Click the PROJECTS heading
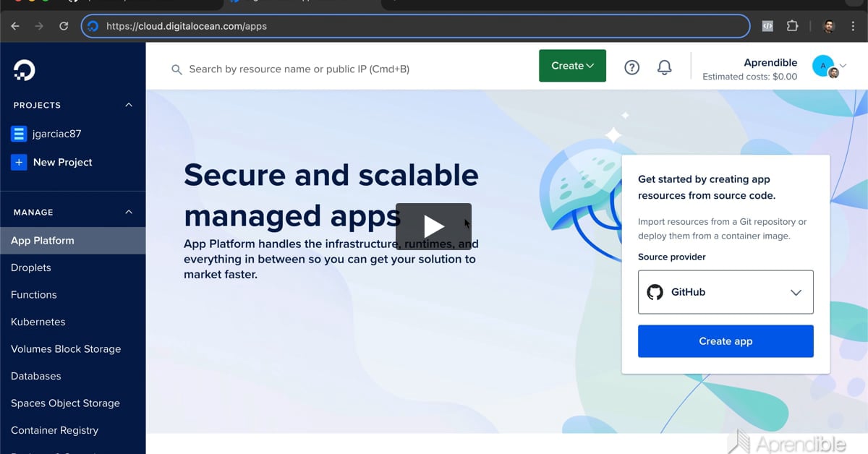The width and height of the screenshot is (868, 454). pos(37,105)
